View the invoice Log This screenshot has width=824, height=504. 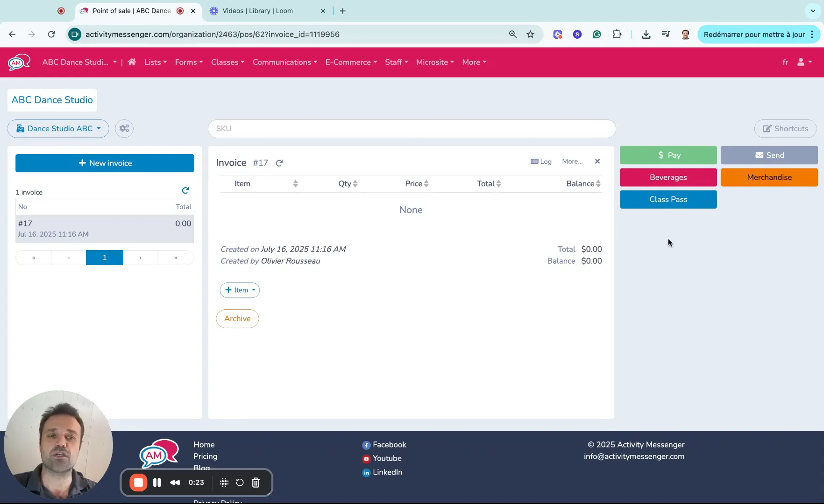pyautogui.click(x=541, y=161)
